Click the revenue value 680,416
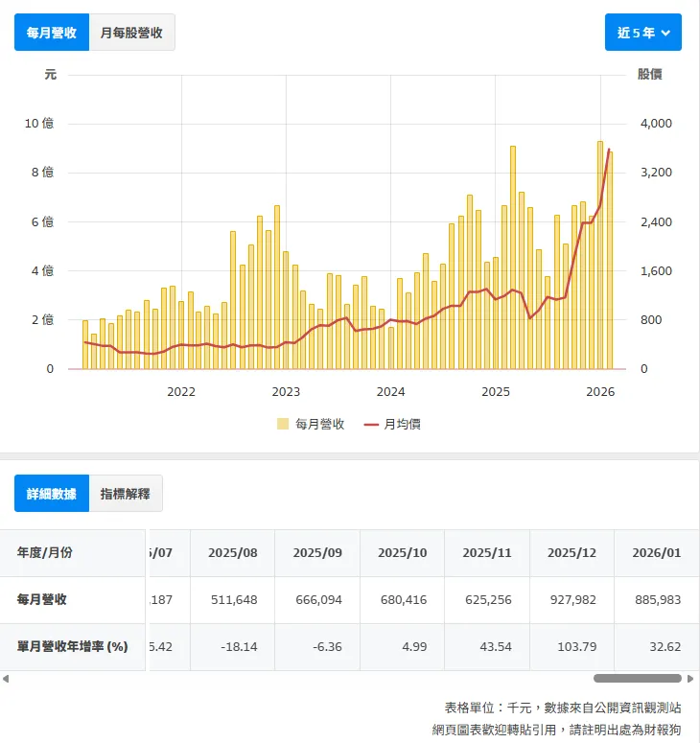700x743 pixels. point(404,599)
